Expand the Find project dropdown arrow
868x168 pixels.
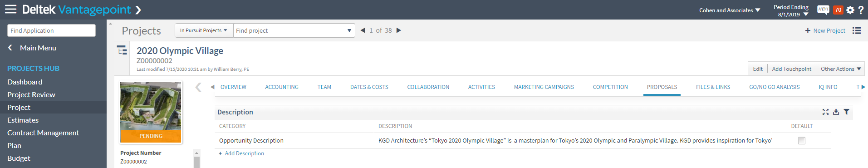point(349,30)
